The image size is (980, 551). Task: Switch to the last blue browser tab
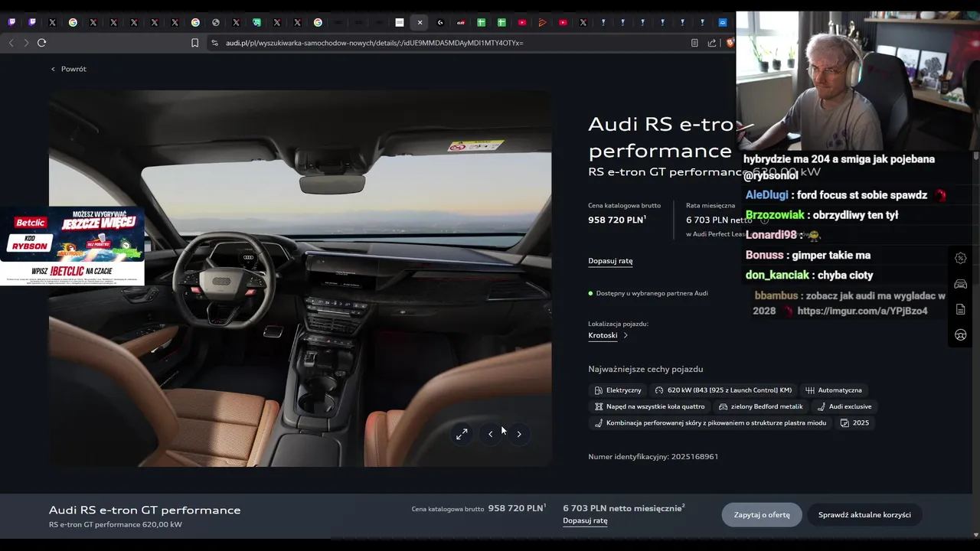(722, 22)
